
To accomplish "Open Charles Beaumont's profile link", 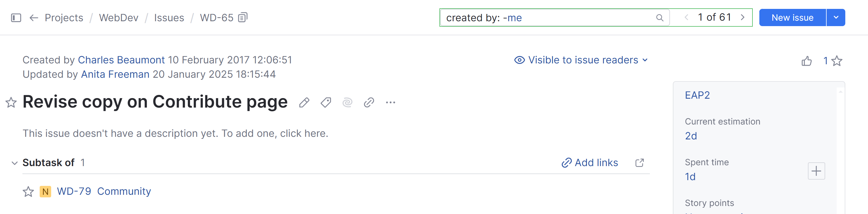I will 121,60.
